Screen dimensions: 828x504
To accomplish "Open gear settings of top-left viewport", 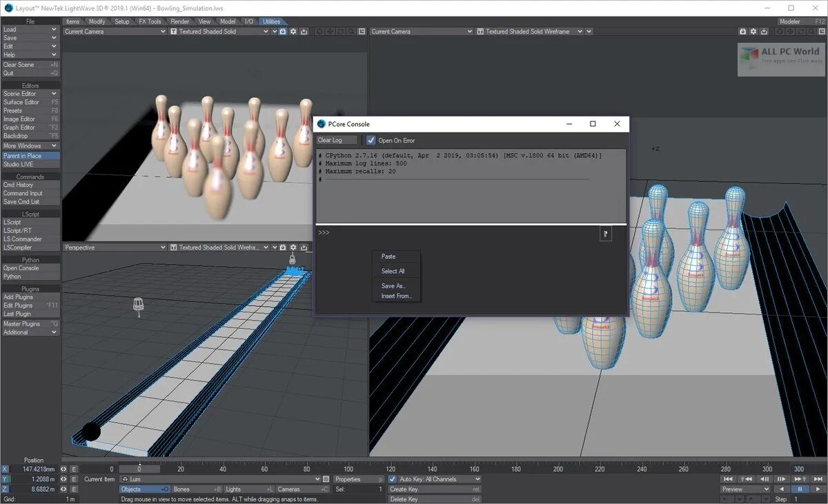I will point(293,32).
